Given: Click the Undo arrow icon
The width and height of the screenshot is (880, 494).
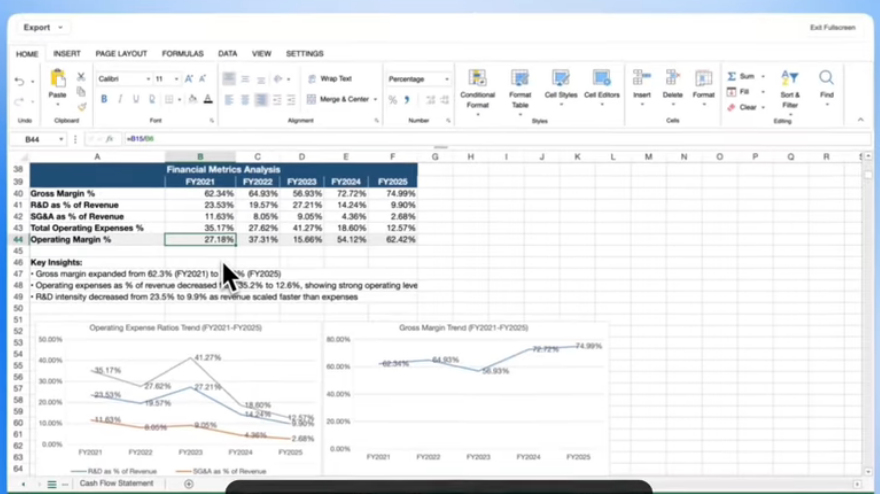Looking at the screenshot, I should pyautogui.click(x=20, y=81).
